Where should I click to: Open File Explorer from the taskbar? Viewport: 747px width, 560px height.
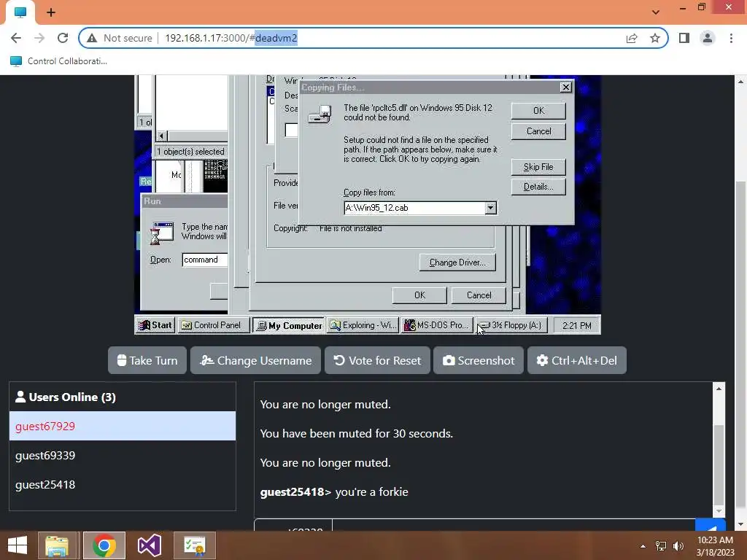[57, 545]
